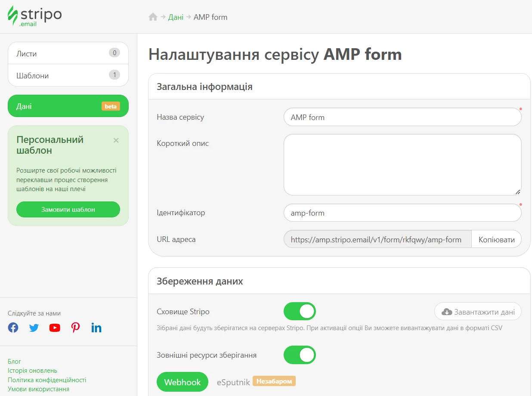Open Twitter social icon
This screenshot has width=532, height=396.
click(x=34, y=328)
